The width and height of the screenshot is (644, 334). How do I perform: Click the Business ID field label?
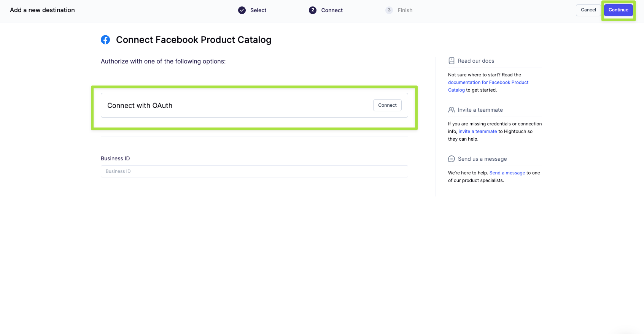[115, 158]
